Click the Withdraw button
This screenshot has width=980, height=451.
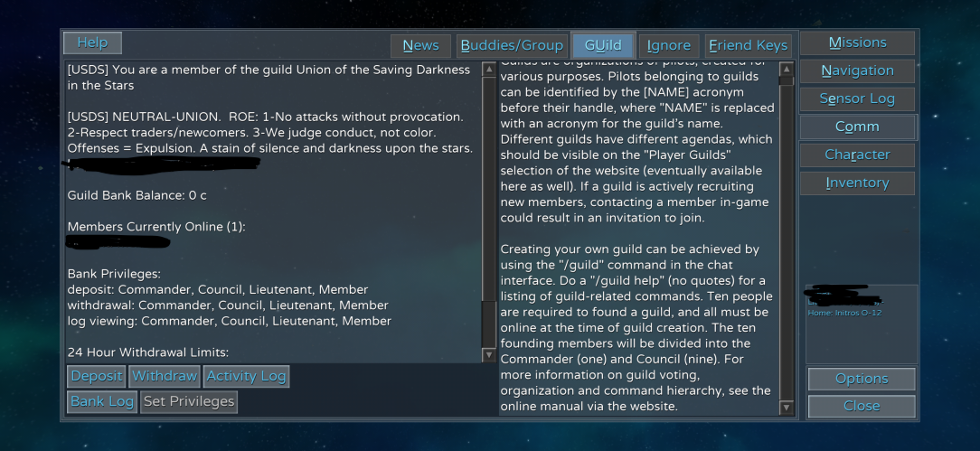[x=165, y=377]
